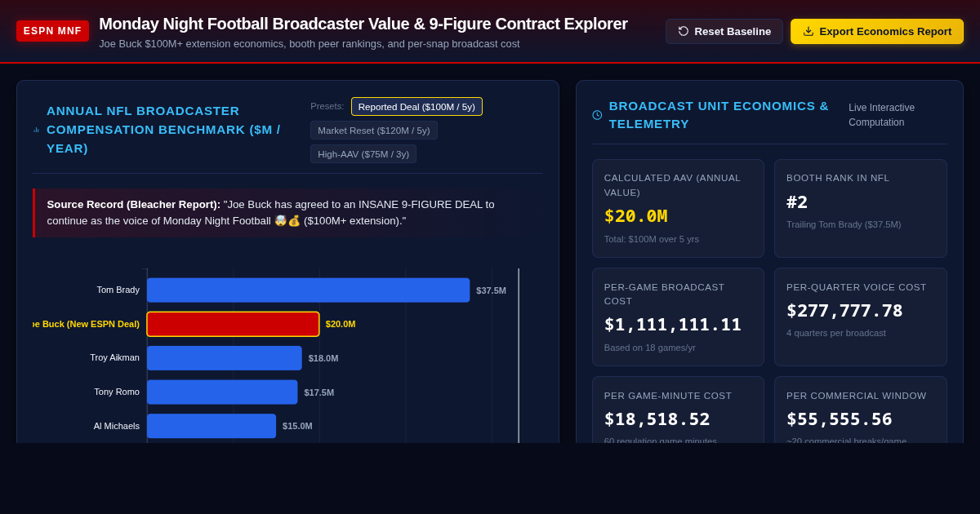
Task: Click the Tony Romo axis label
Action: coord(117,392)
